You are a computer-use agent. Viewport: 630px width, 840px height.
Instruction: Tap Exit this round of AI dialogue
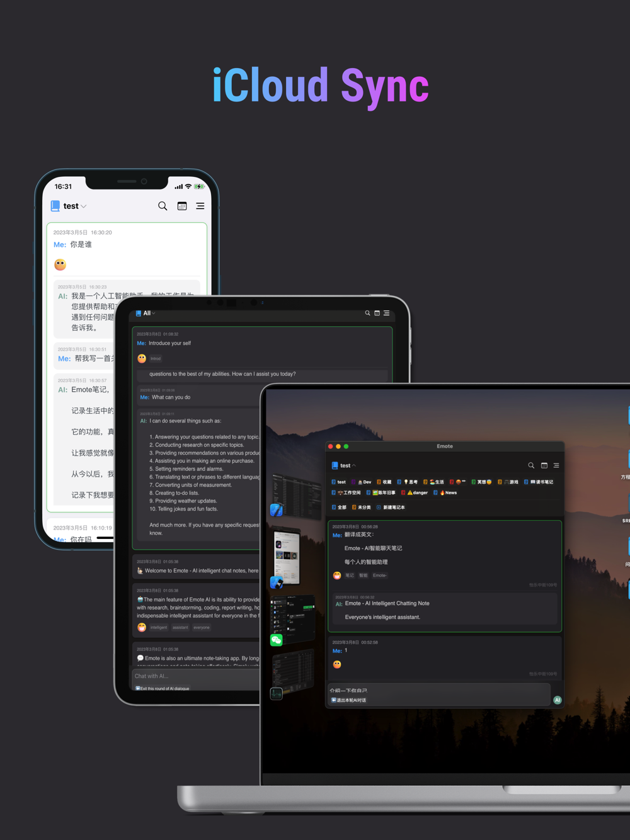click(163, 688)
